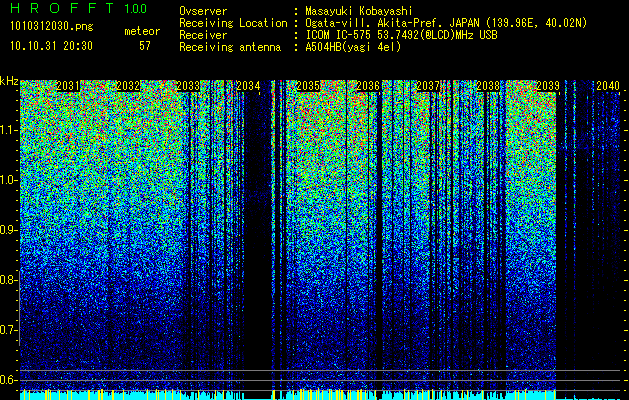Click the version number 1.0.0

(x=136, y=8)
